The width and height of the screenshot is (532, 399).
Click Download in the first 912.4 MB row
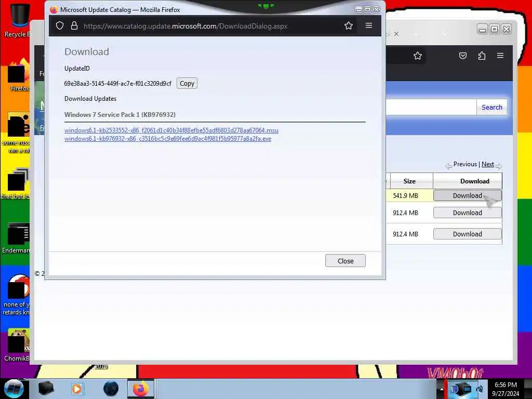[x=467, y=212]
